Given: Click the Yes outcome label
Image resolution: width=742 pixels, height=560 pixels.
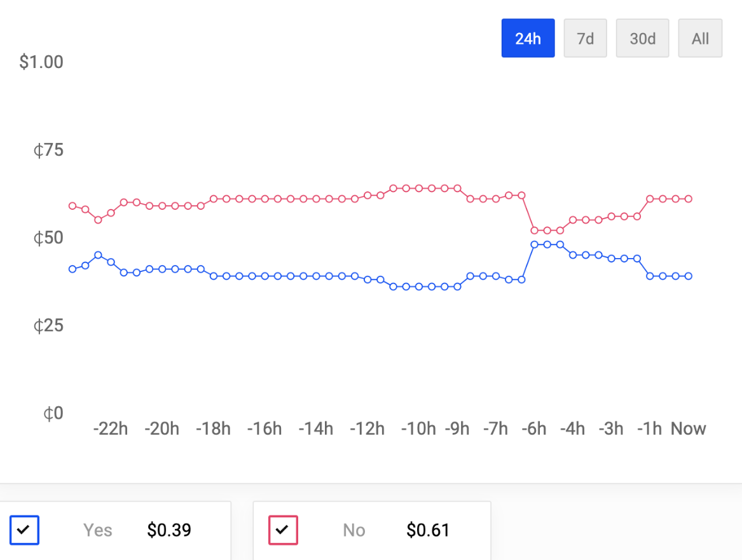Looking at the screenshot, I should [98, 530].
